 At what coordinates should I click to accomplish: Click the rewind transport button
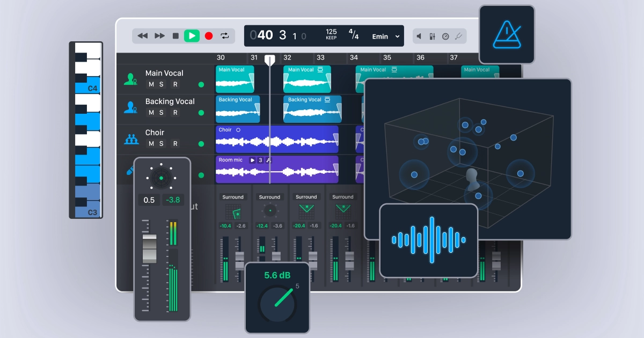pos(143,36)
